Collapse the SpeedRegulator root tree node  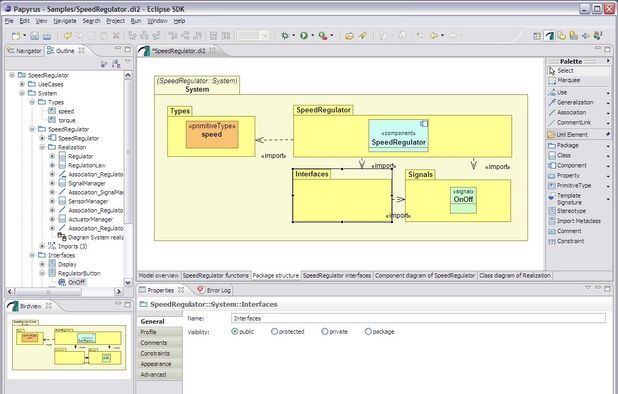[x=12, y=75]
